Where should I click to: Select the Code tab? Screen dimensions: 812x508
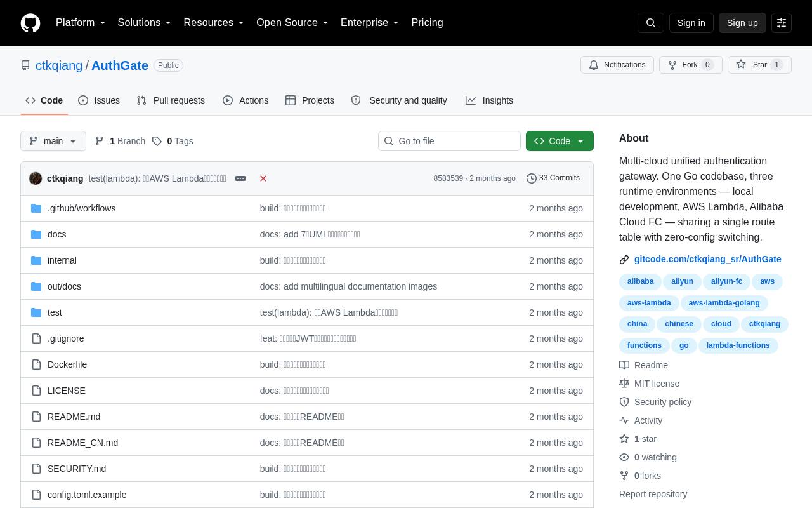tap(44, 100)
